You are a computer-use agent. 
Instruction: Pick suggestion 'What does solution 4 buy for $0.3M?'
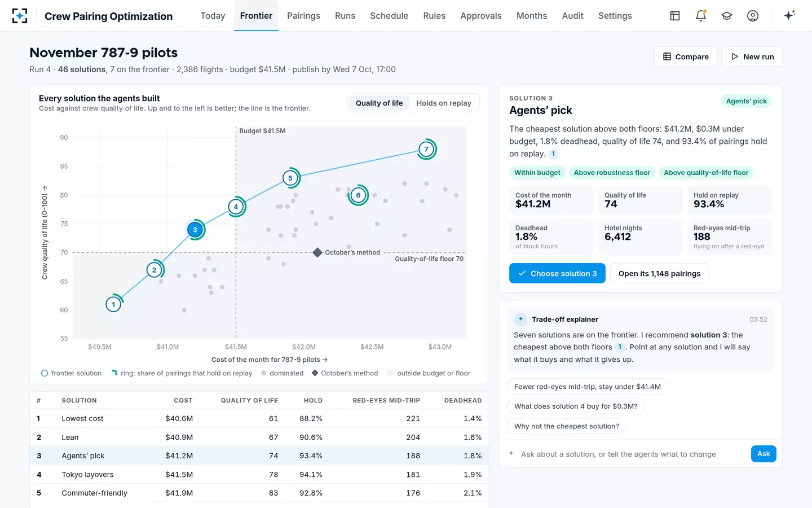click(576, 406)
